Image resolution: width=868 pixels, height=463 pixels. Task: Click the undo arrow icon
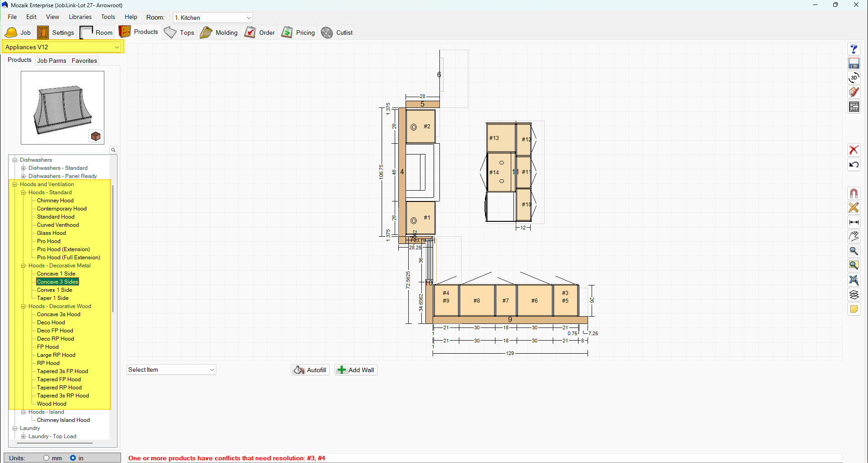coord(854,165)
